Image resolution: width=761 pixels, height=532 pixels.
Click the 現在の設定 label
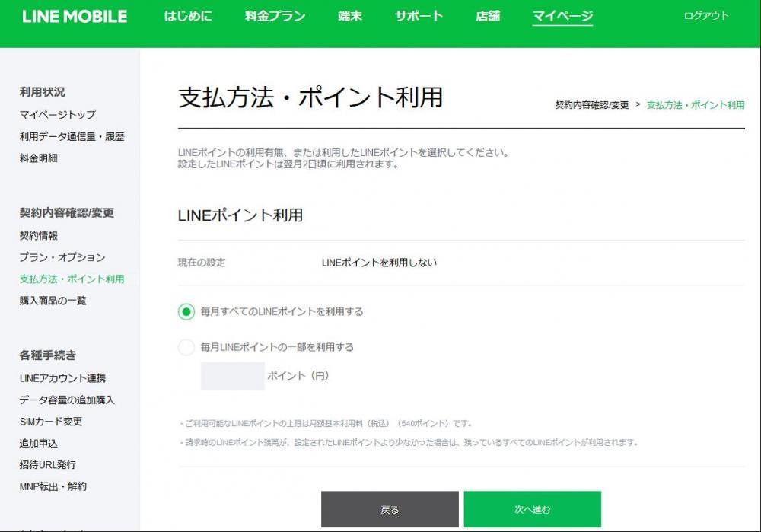202,263
